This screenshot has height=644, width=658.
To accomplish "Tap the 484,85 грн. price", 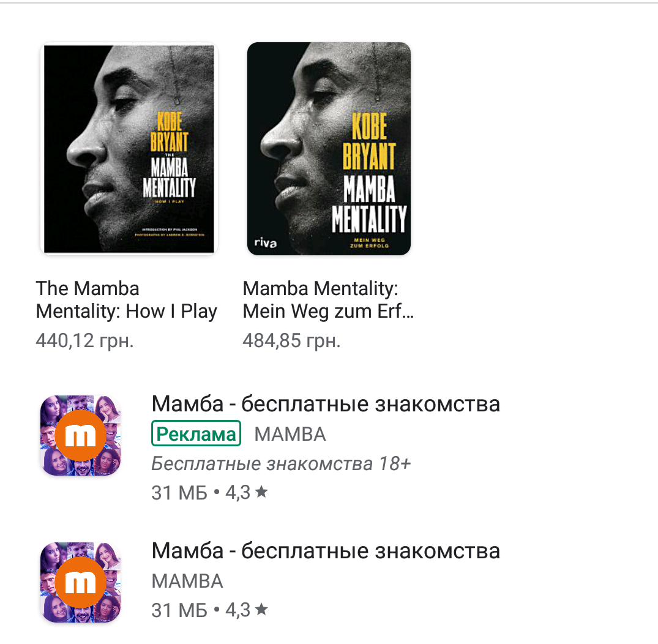I will (291, 340).
